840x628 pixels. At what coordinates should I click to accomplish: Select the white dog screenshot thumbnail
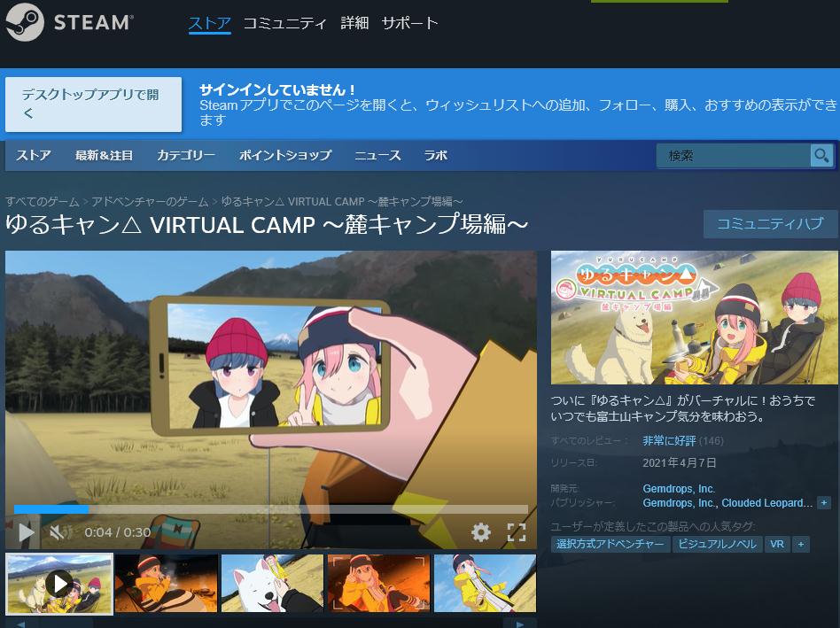[x=272, y=584]
